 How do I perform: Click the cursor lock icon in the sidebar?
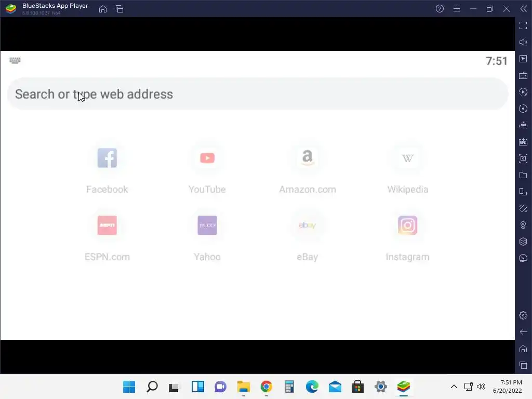(523, 59)
